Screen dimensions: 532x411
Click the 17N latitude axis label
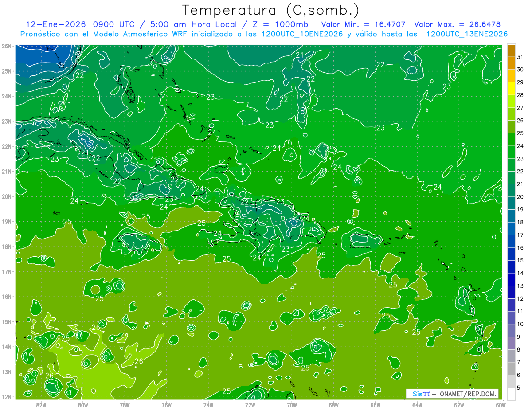pos(6,271)
